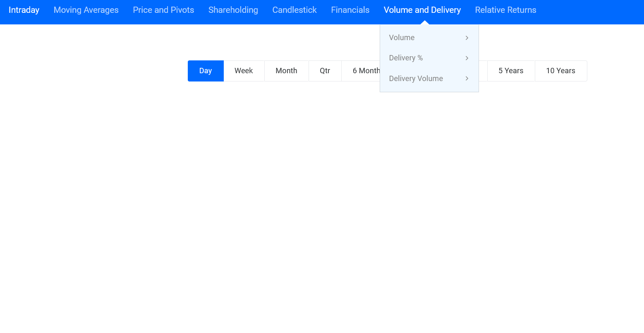Screen dimensions: 644x333
Task: Switch to Moving Averages tab
Action: click(x=86, y=10)
